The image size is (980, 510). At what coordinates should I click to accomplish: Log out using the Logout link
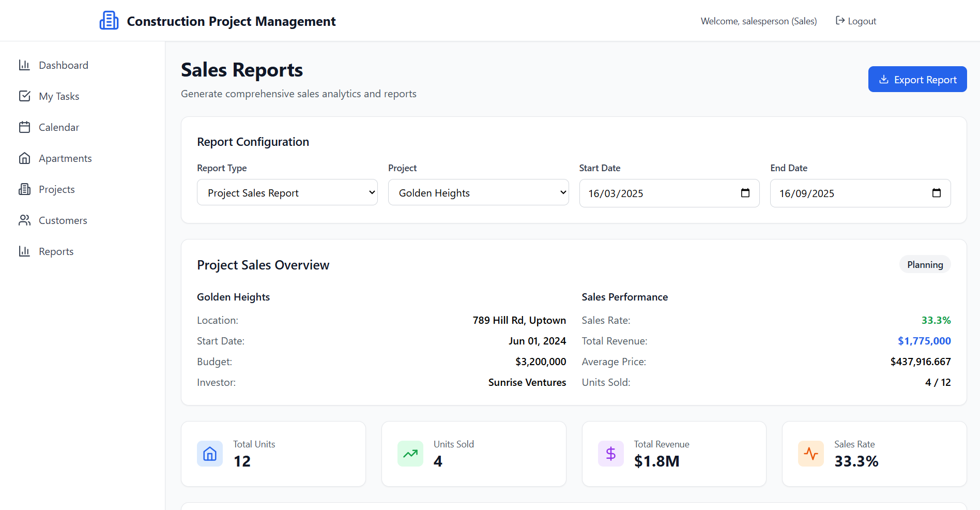[x=856, y=21]
